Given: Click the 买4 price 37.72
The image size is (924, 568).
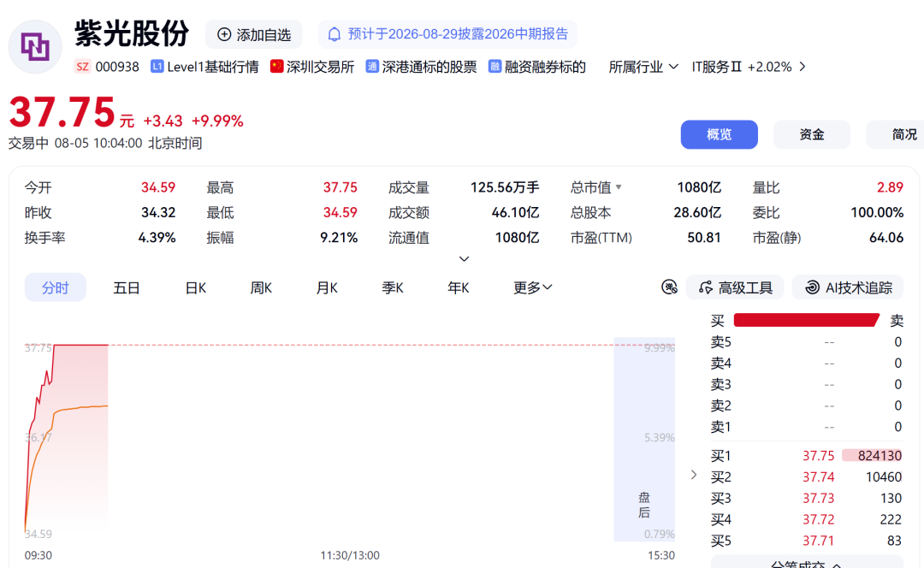Looking at the screenshot, I should (x=818, y=519).
